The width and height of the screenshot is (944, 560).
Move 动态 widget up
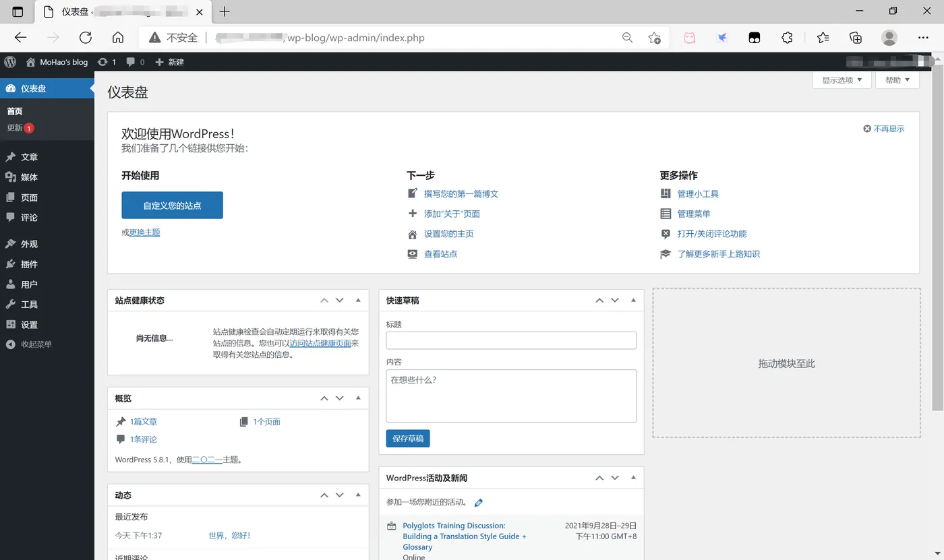324,495
